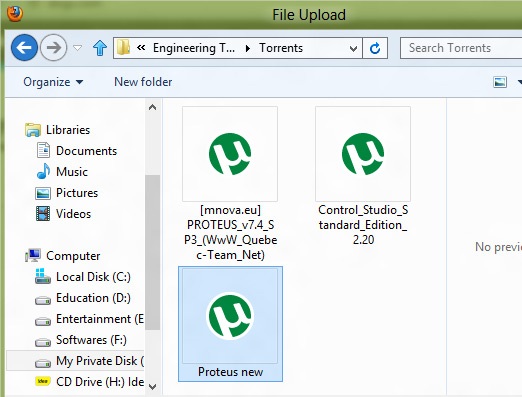Click the My Private Disk drive icon
Viewport: 522px width, 397px height.
click(x=43, y=363)
